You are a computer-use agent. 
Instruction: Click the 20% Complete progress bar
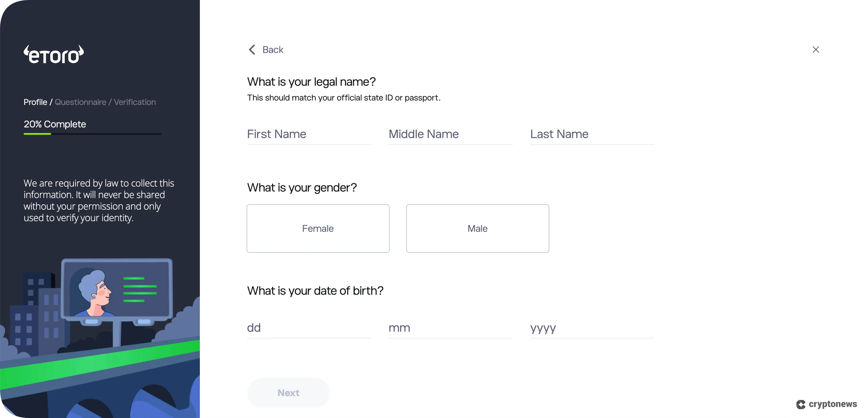[92, 134]
